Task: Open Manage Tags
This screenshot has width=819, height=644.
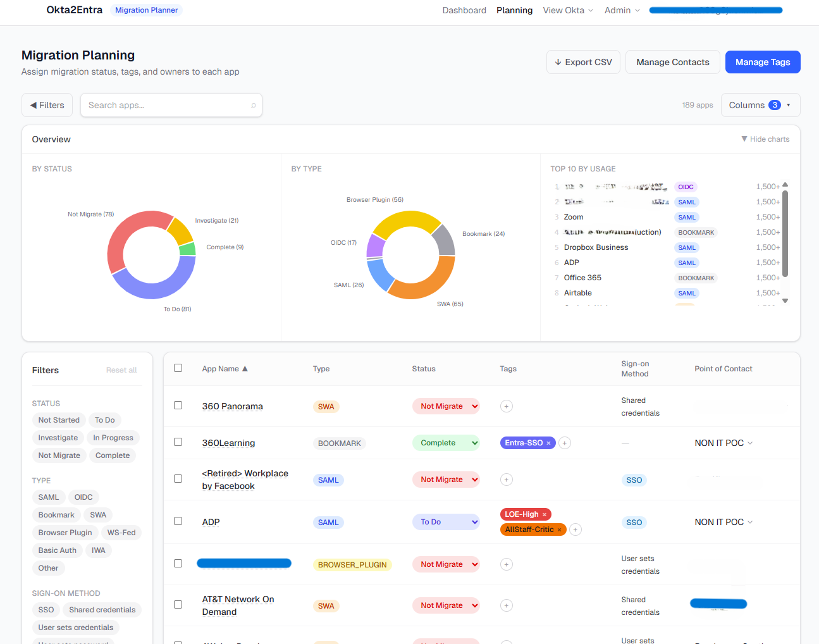Action: tap(763, 62)
